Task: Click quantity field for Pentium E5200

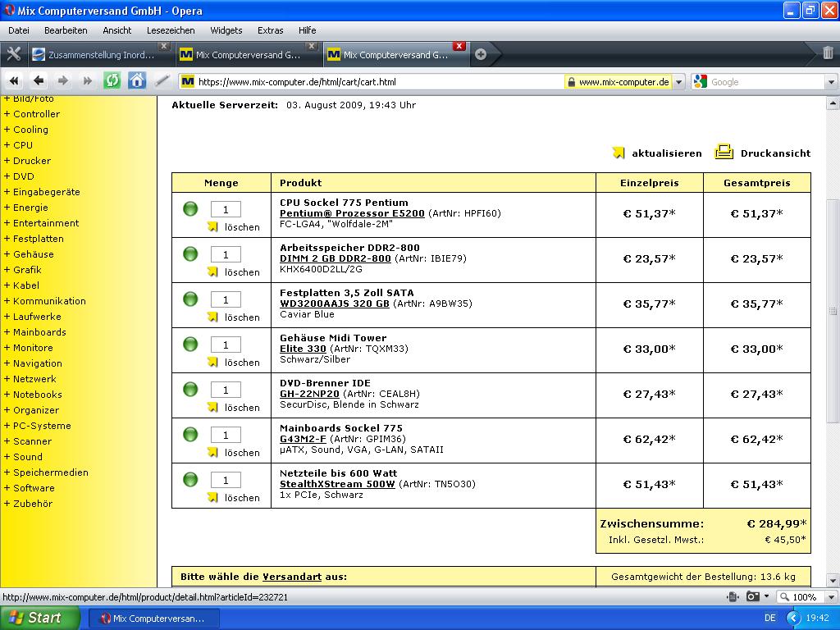Action: (x=226, y=209)
